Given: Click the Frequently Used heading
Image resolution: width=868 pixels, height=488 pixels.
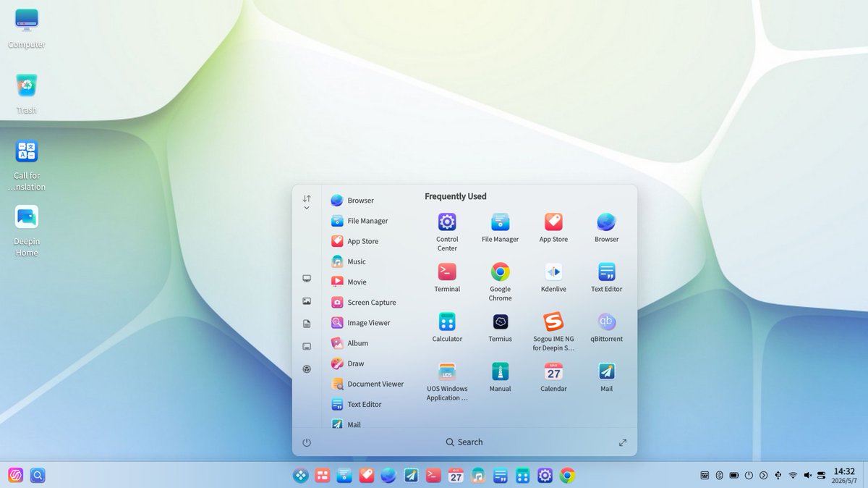Looking at the screenshot, I should 456,196.
